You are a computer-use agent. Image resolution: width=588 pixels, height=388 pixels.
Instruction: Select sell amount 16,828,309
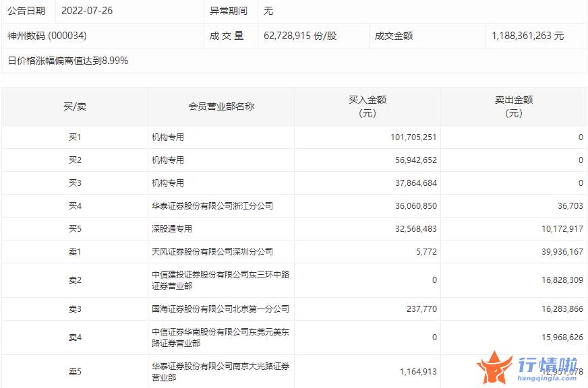tap(562, 280)
